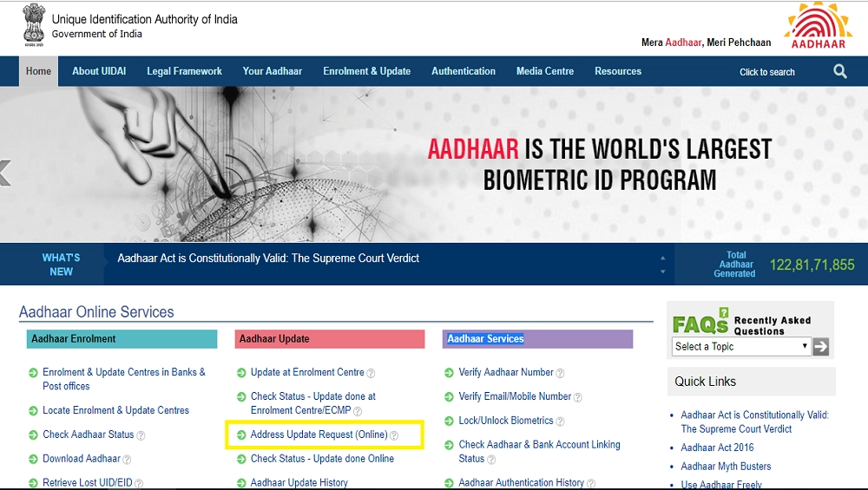
Task: Click the search magnifier icon
Action: point(839,71)
